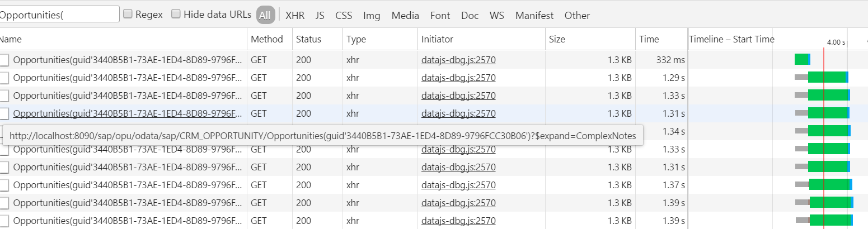Image resolution: width=868 pixels, height=229 pixels.
Task: Enable the Regex checkbox
Action: coord(128,14)
